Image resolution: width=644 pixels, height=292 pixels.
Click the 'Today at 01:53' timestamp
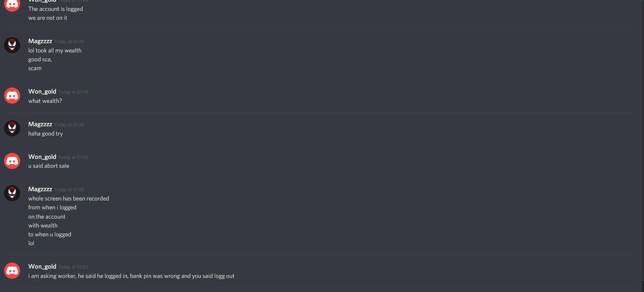point(73,267)
